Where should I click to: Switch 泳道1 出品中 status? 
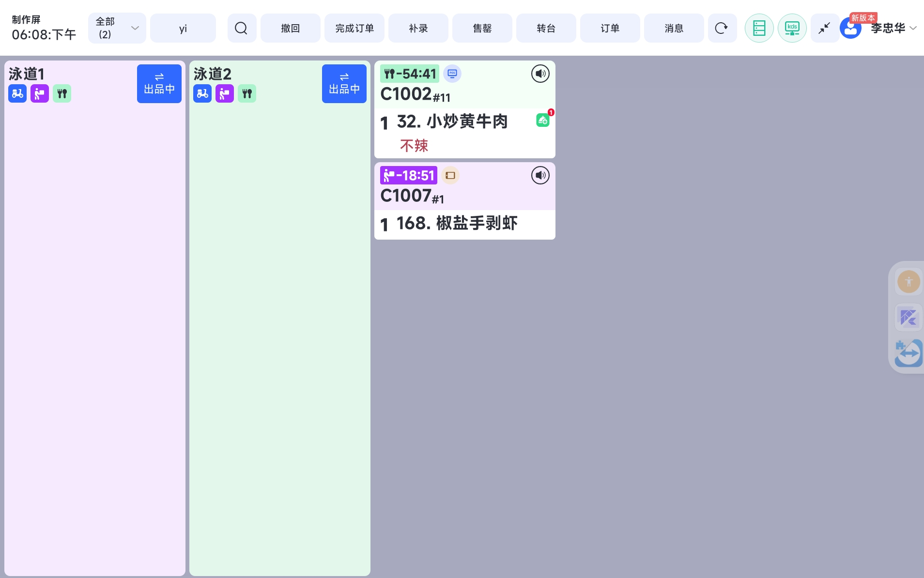[x=159, y=84]
